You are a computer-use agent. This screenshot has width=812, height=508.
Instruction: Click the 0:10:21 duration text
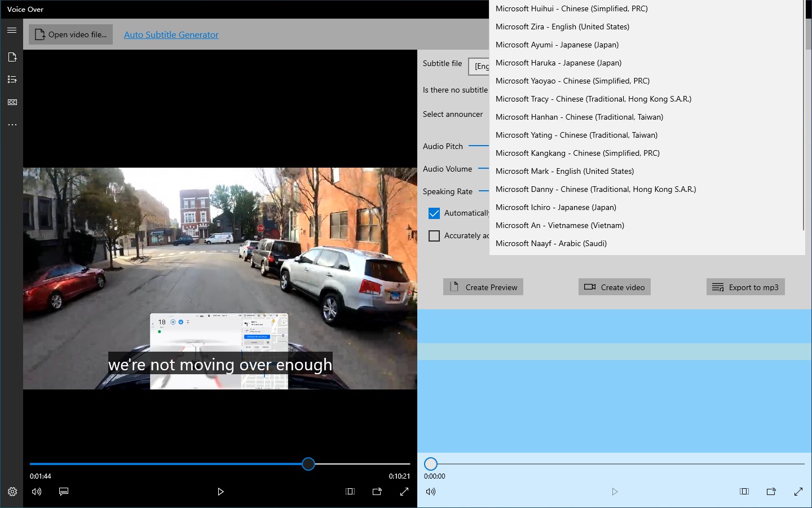pyautogui.click(x=399, y=476)
